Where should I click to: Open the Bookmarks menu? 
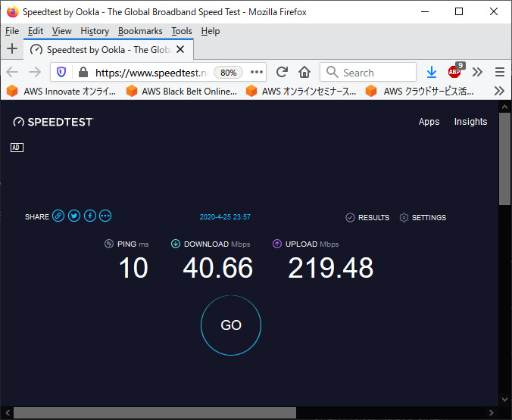pyautogui.click(x=140, y=31)
